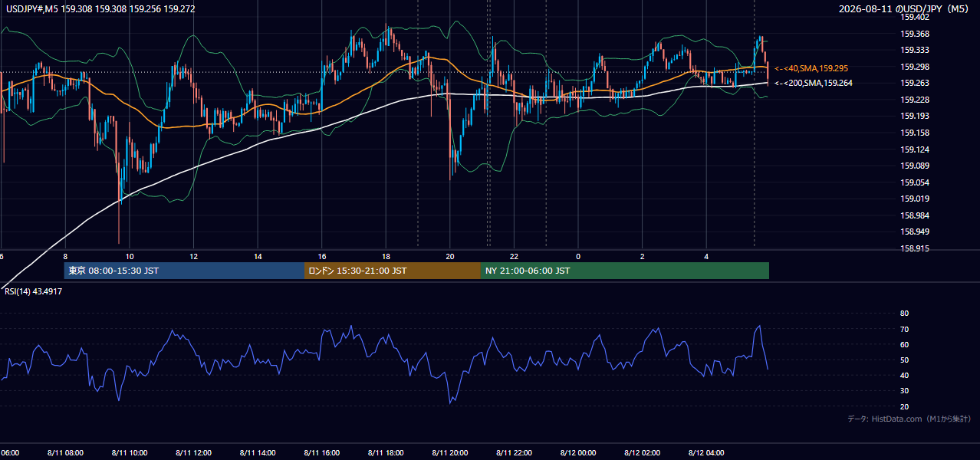Click the '8/12 04:00' bottom time label
The image size is (980, 460).
(707, 453)
